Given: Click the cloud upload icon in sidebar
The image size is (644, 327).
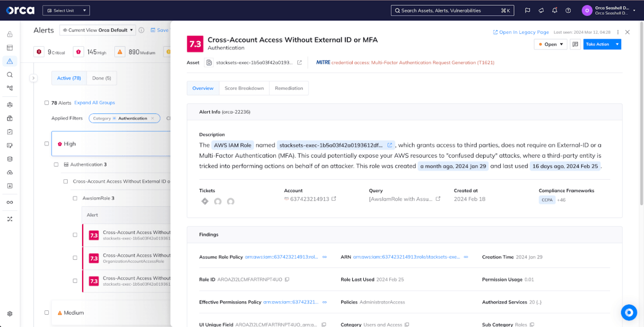Looking at the screenshot, I should click(x=10, y=172).
